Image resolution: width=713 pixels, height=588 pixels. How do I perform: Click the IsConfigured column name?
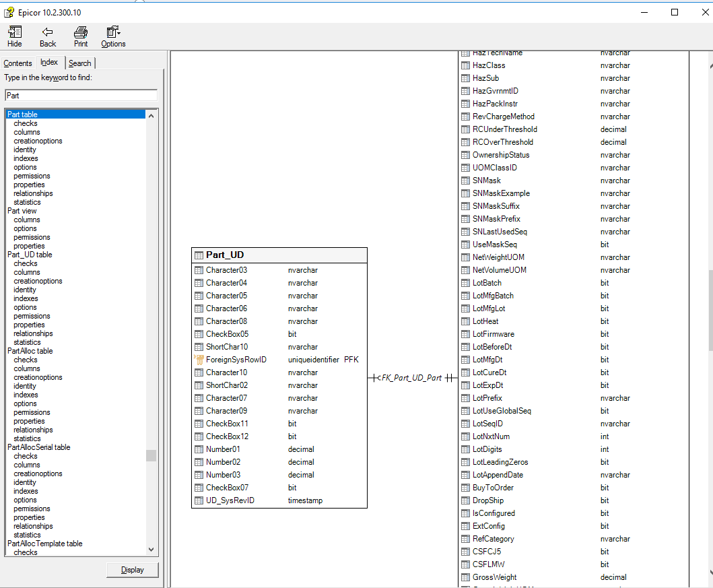tap(494, 513)
